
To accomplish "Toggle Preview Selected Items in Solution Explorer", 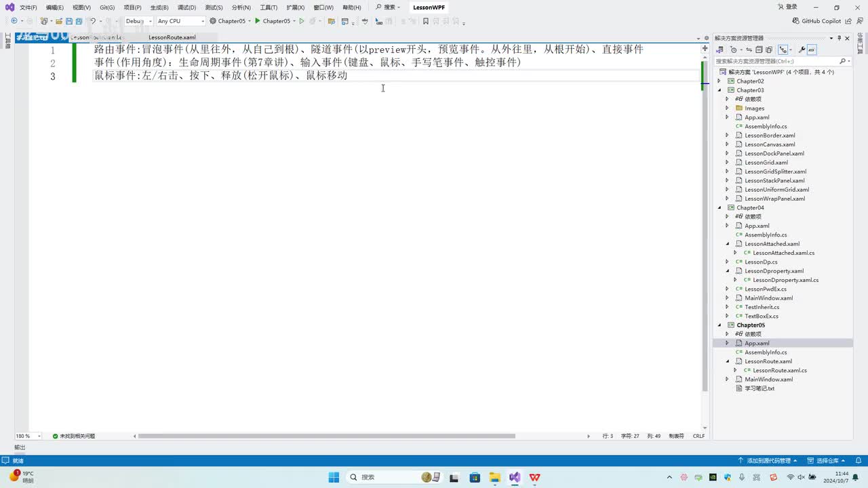I will (x=812, y=49).
